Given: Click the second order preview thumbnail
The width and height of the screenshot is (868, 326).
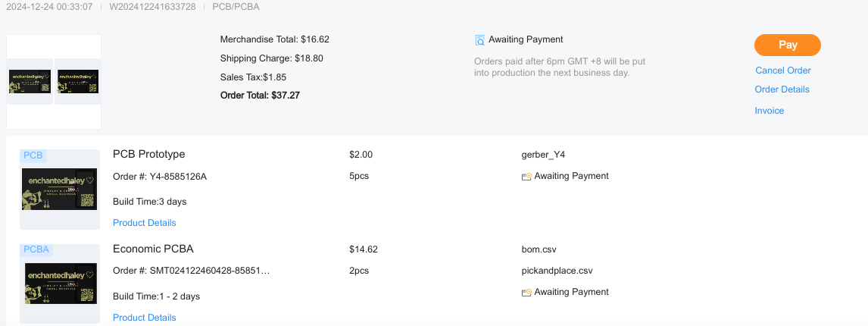Looking at the screenshot, I should tap(79, 82).
